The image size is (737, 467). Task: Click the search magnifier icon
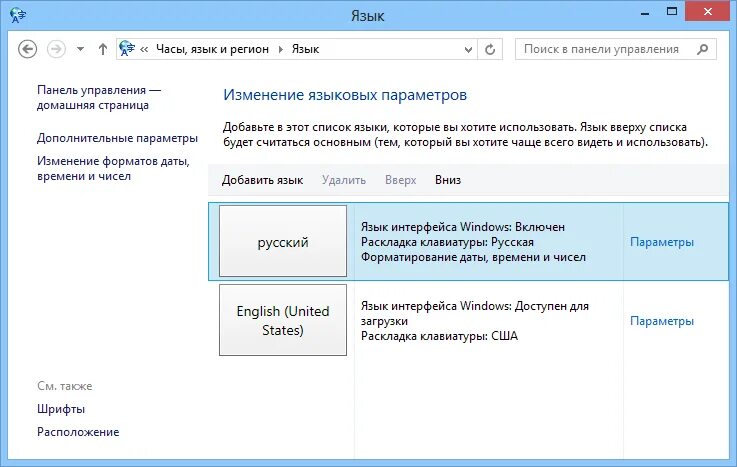point(703,49)
